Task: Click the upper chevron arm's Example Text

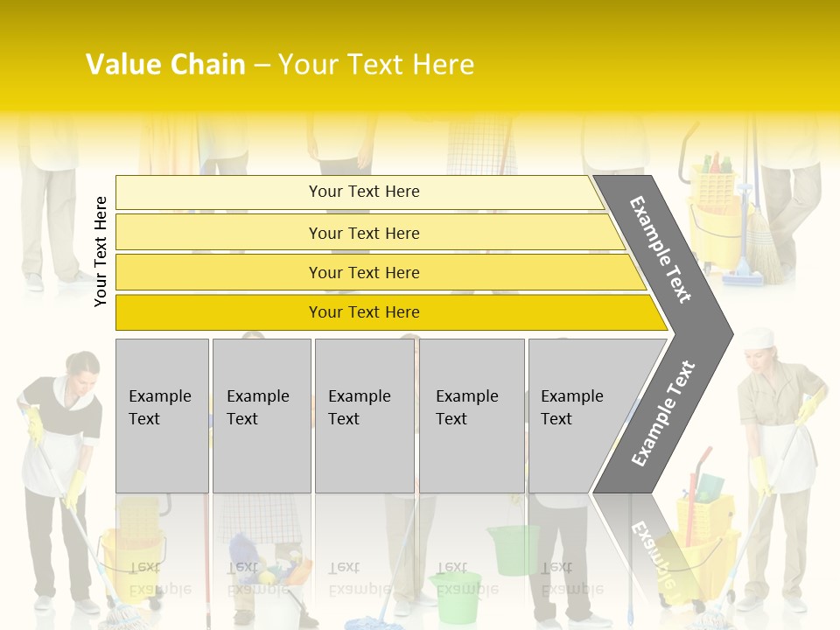Action: pos(661,249)
